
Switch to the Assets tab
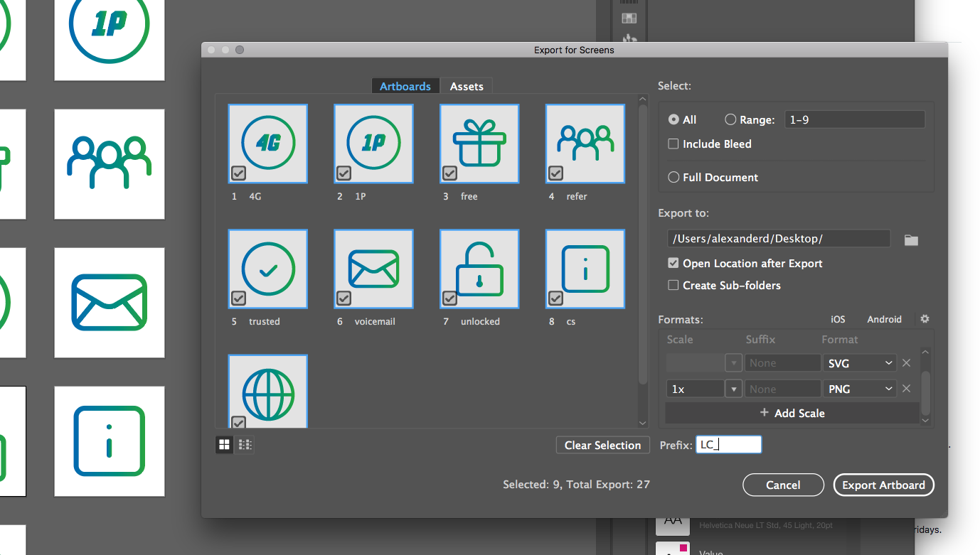[467, 86]
